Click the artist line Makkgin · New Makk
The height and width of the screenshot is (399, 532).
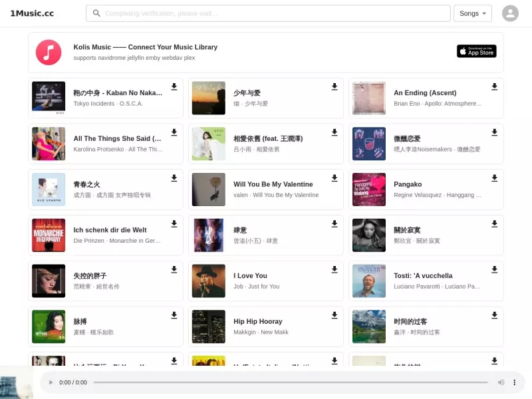tap(261, 332)
